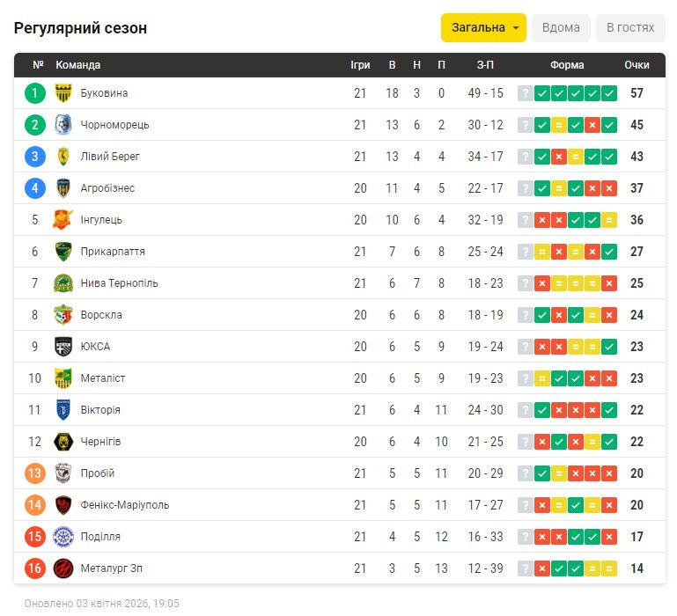Click Поділля's rank 15 red badge

[x=35, y=537]
